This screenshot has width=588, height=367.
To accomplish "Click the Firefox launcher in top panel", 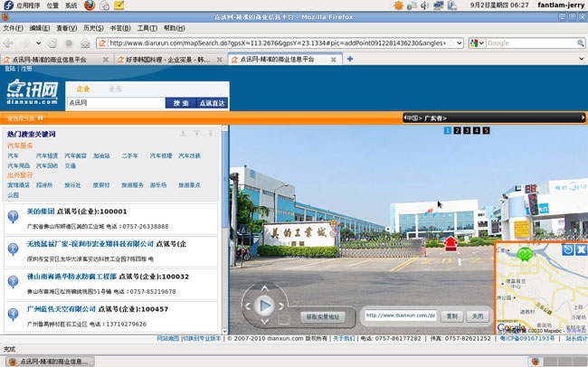I will click(90, 5).
